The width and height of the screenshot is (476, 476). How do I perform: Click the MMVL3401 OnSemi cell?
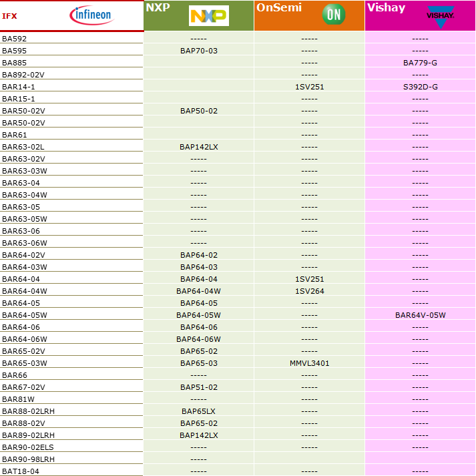[309, 363]
